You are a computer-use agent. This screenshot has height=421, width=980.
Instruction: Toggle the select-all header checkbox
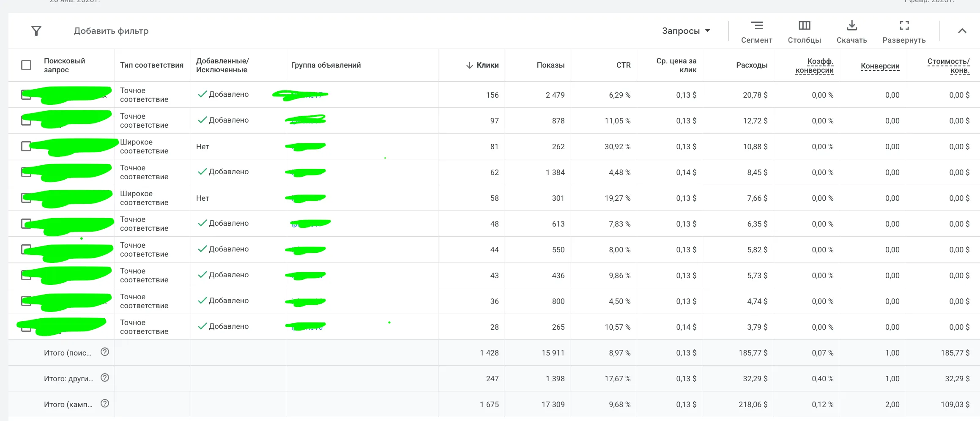26,65
